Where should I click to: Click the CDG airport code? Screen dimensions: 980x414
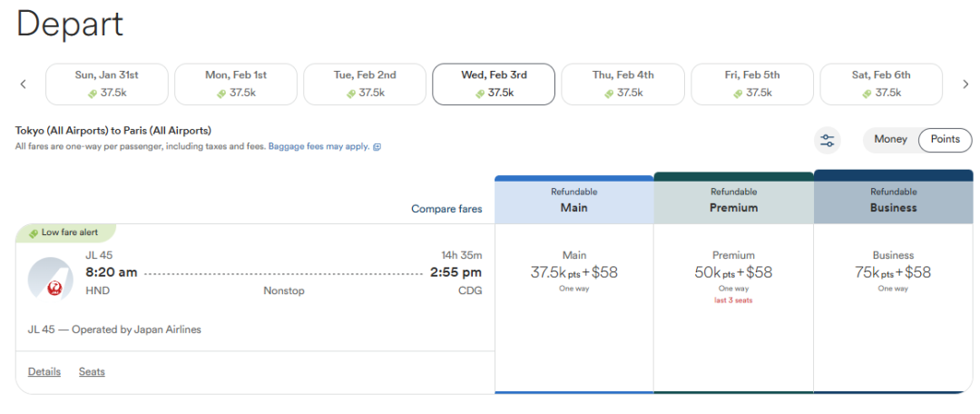point(470,291)
